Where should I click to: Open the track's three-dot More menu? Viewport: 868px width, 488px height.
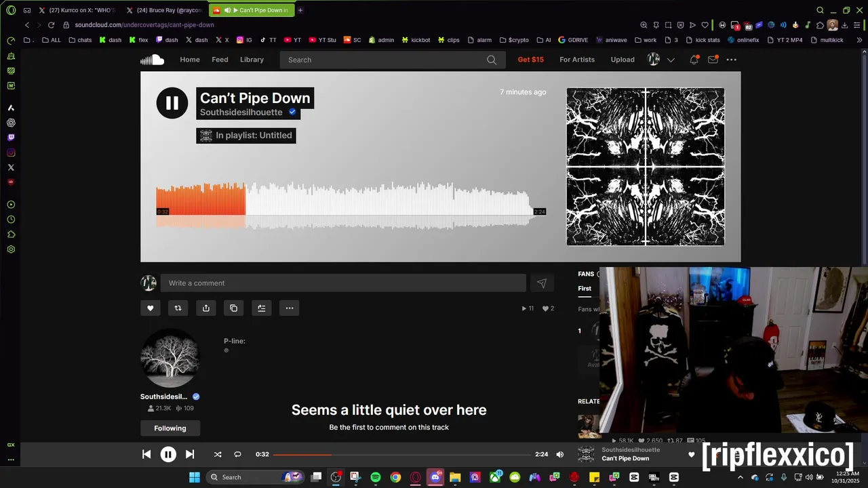coord(290,308)
